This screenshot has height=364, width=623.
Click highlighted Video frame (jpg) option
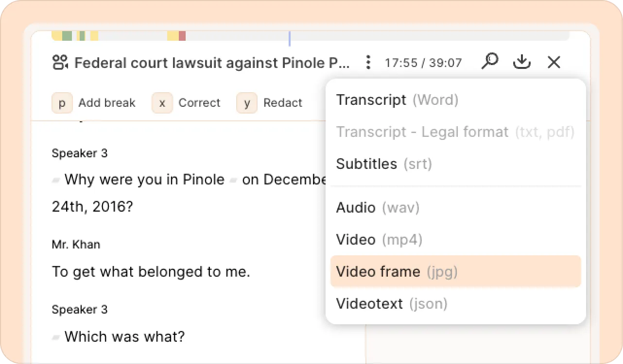pyautogui.click(x=456, y=271)
